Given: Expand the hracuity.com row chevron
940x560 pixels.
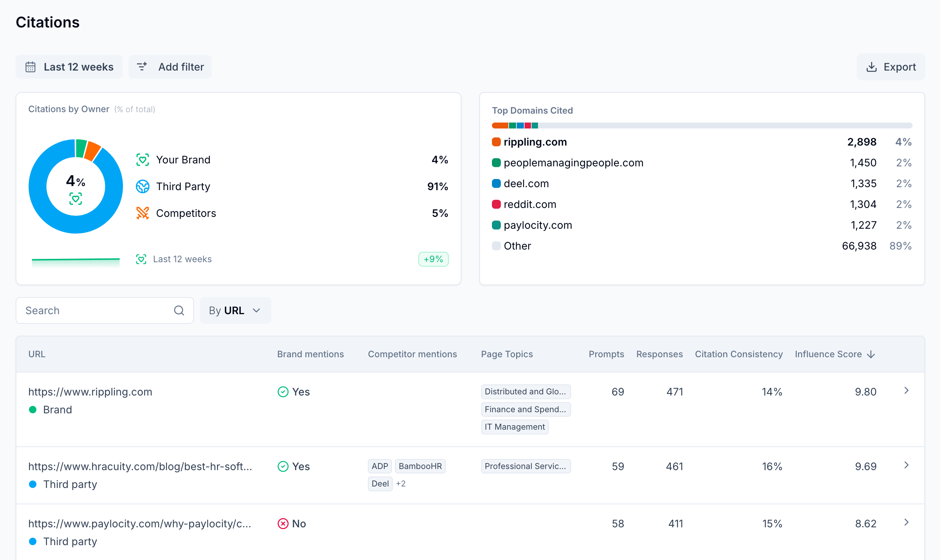Looking at the screenshot, I should (x=906, y=465).
